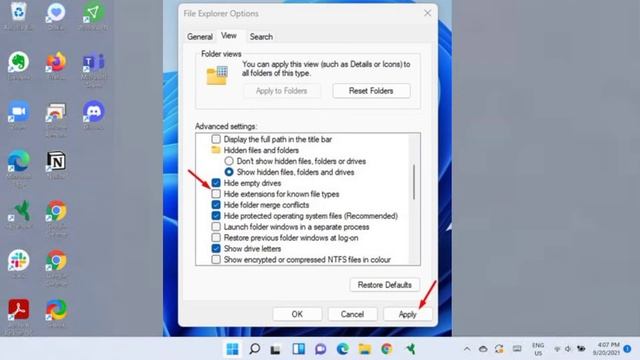
Task: Switch to the View tab
Action: (x=229, y=36)
